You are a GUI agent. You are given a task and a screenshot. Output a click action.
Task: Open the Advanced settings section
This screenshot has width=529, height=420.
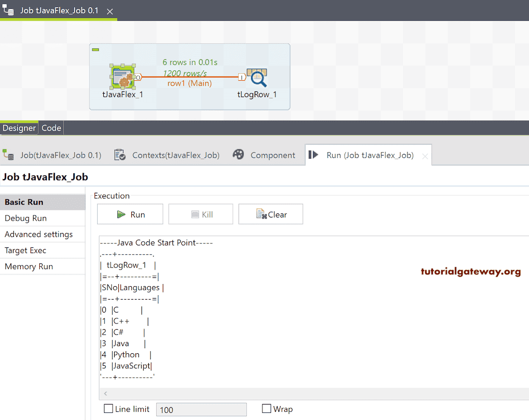pyautogui.click(x=39, y=234)
